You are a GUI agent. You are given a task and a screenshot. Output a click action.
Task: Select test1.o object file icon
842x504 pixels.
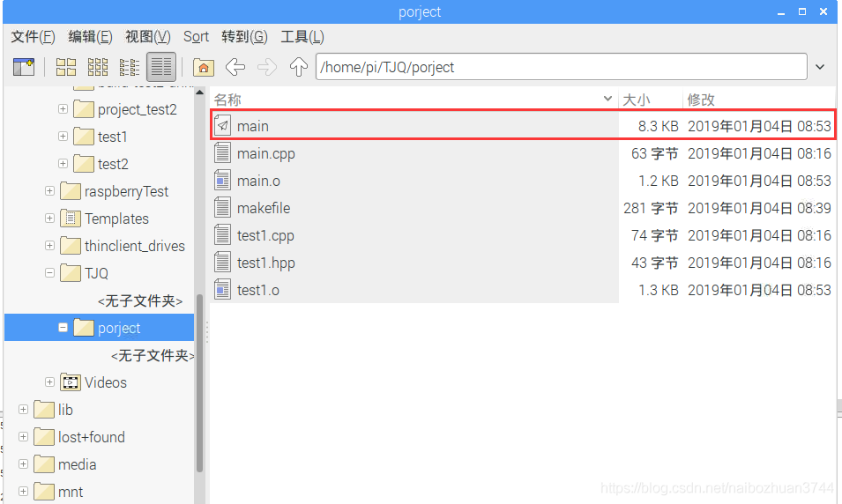coord(222,290)
